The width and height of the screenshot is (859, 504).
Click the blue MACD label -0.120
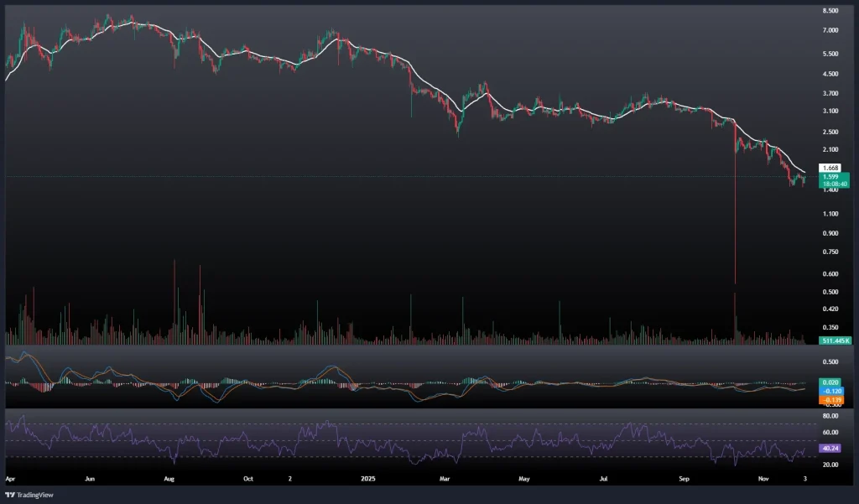coord(831,391)
